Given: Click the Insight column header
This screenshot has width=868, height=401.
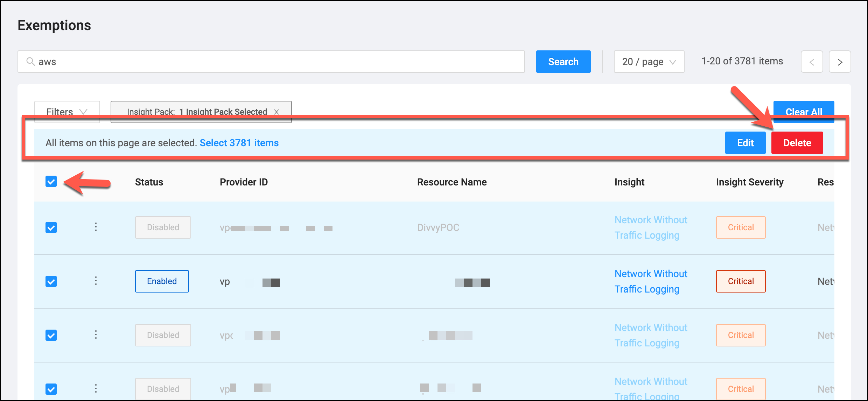Looking at the screenshot, I should 629,182.
